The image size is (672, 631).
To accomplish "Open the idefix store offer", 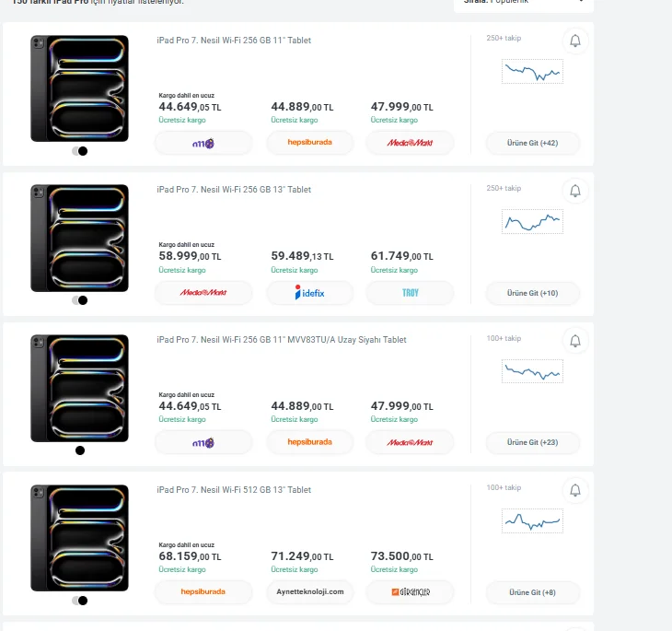I will (310, 293).
